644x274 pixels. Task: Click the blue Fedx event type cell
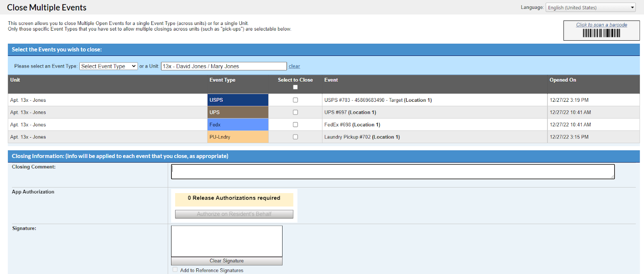pos(238,125)
